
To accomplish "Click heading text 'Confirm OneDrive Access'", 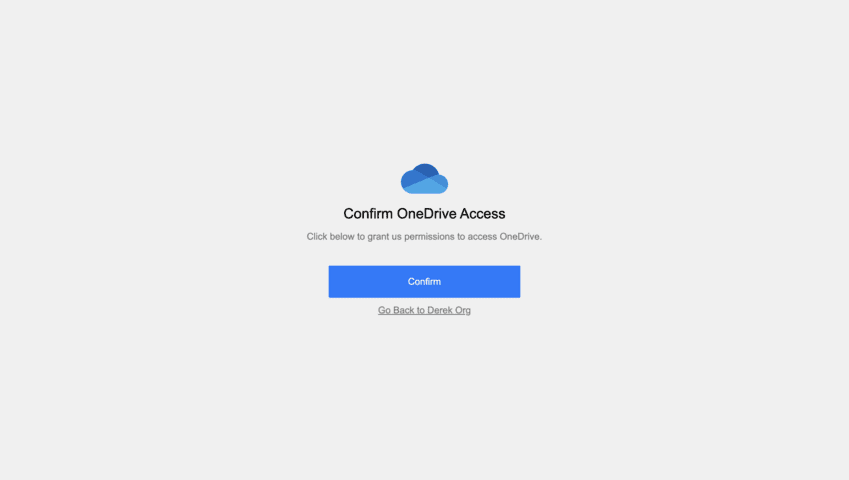I will [424, 214].
